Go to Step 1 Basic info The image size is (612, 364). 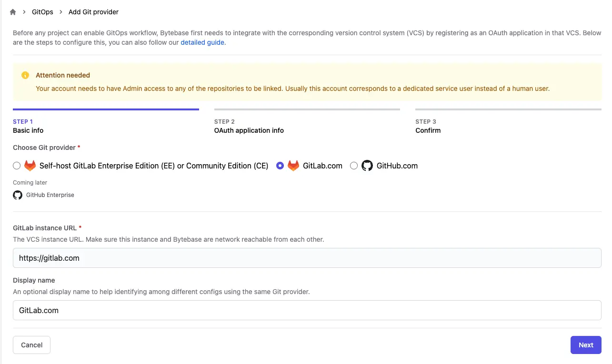tap(106, 121)
